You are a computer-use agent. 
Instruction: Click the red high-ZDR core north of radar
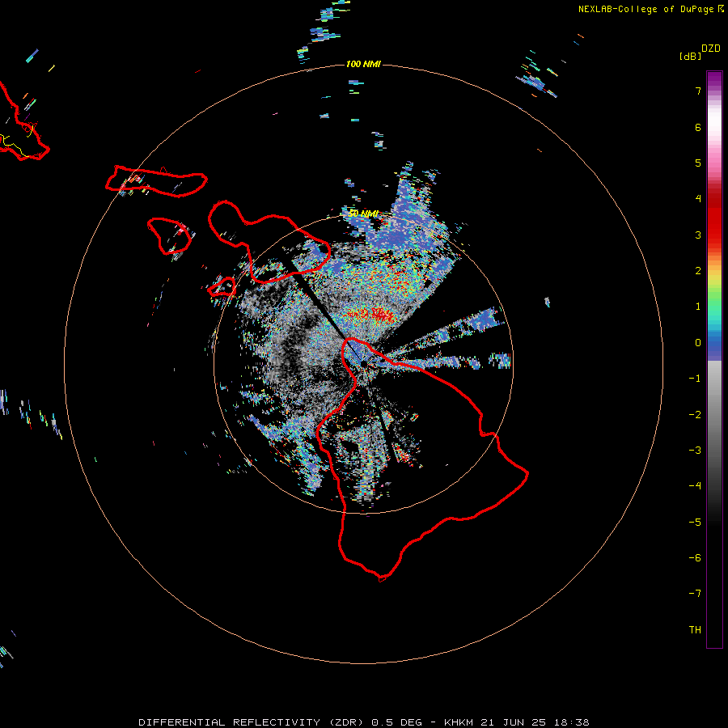(374, 315)
